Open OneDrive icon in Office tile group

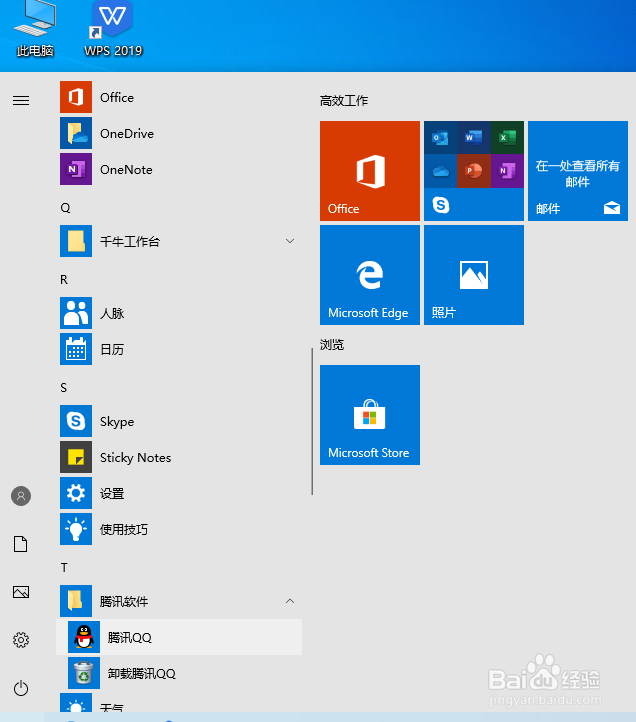click(x=440, y=171)
